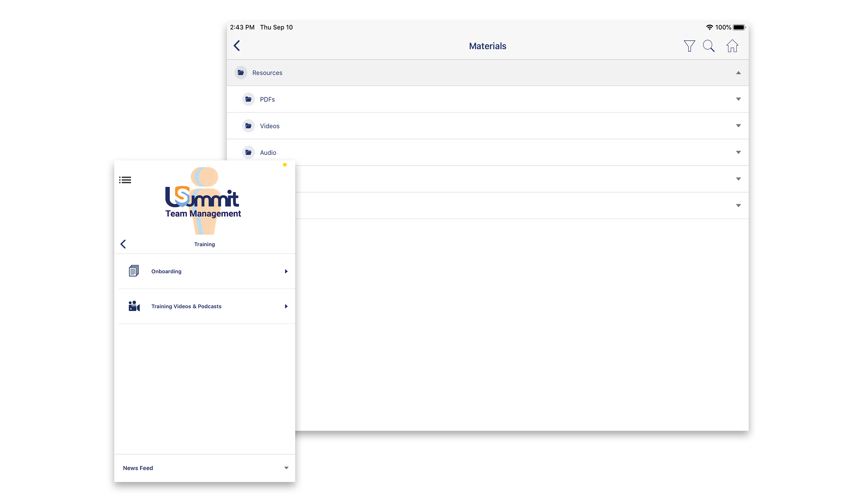Click the Training Videos camera icon

point(134,306)
